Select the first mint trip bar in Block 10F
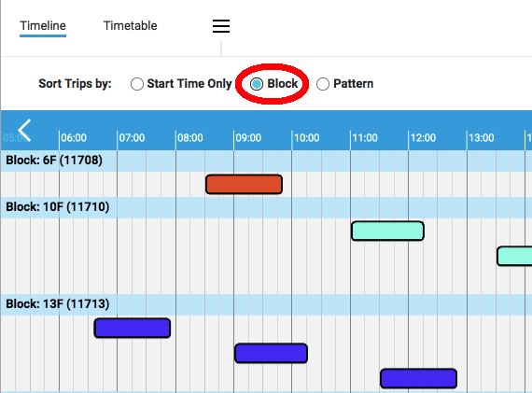This screenshot has width=532, height=393. (387, 231)
